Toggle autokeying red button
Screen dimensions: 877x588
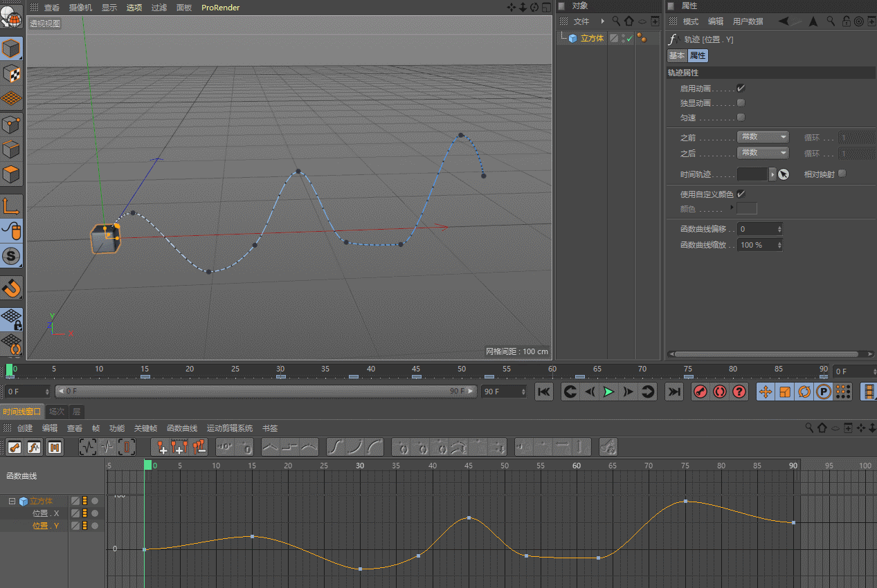click(720, 392)
